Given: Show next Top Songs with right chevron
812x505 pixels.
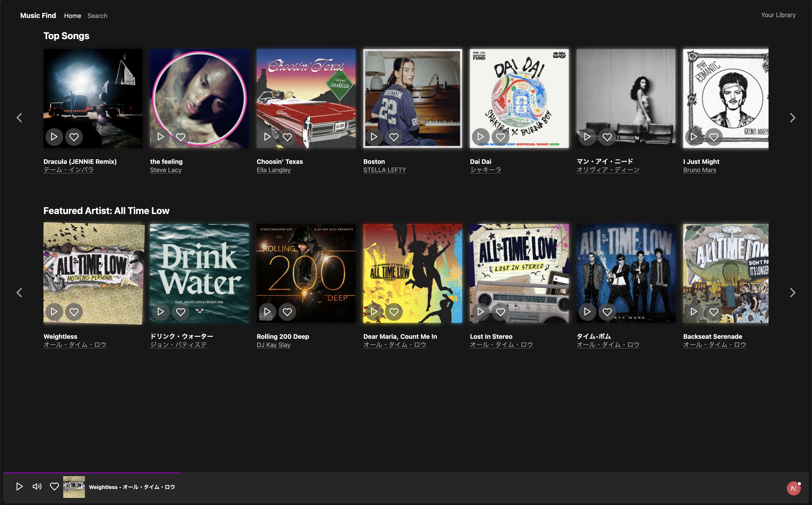Looking at the screenshot, I should point(793,118).
